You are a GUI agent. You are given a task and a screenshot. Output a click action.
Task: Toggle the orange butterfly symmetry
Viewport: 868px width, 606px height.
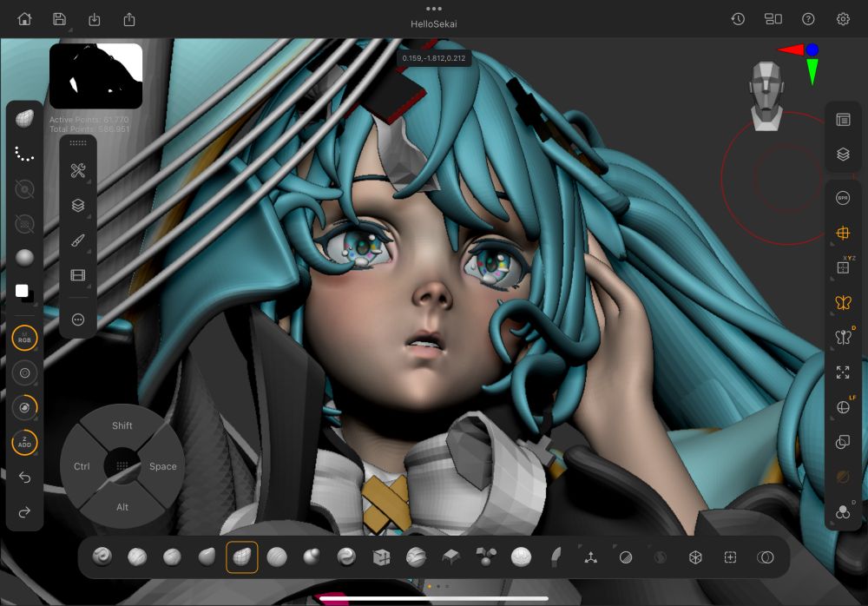tap(843, 302)
